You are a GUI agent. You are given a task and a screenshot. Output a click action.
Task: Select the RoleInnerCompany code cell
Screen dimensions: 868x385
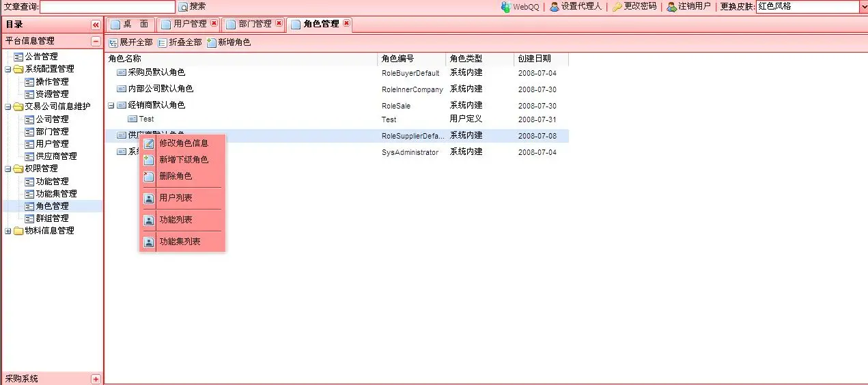pos(412,89)
